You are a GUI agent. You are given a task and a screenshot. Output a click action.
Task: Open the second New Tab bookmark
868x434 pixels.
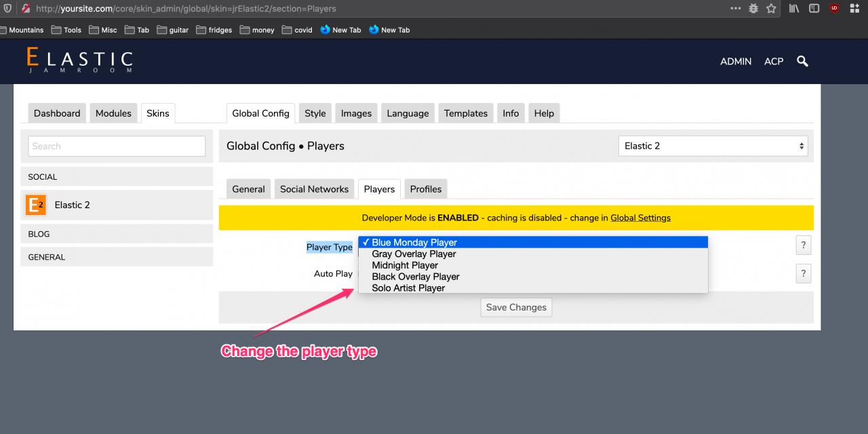click(389, 30)
